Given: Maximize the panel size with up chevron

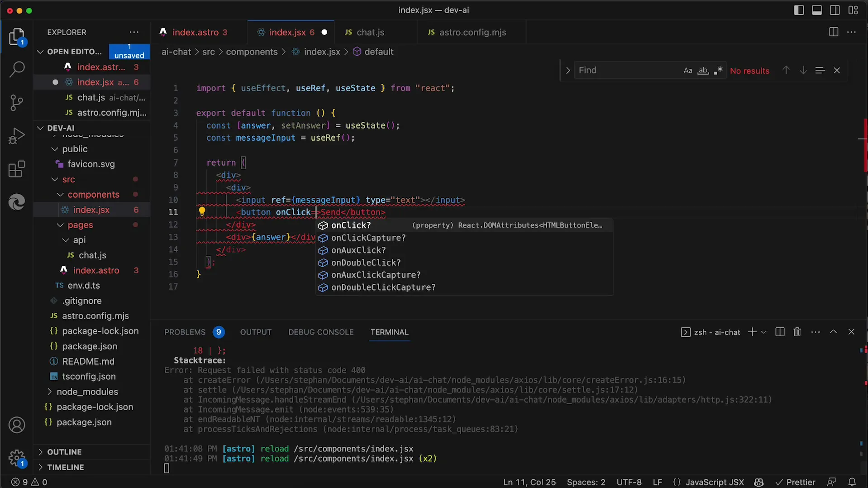Looking at the screenshot, I should click(x=833, y=332).
